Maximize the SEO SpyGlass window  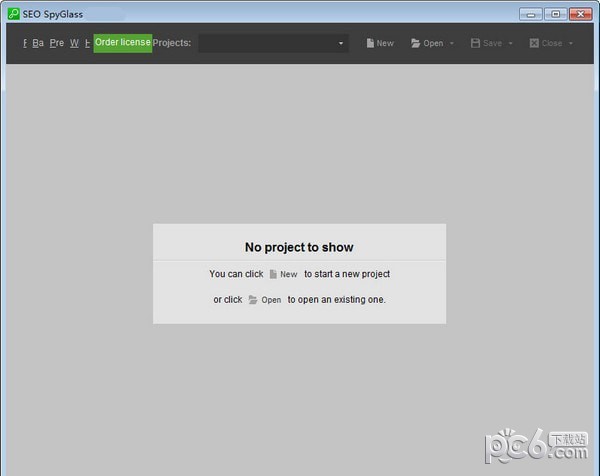pyautogui.click(x=556, y=14)
